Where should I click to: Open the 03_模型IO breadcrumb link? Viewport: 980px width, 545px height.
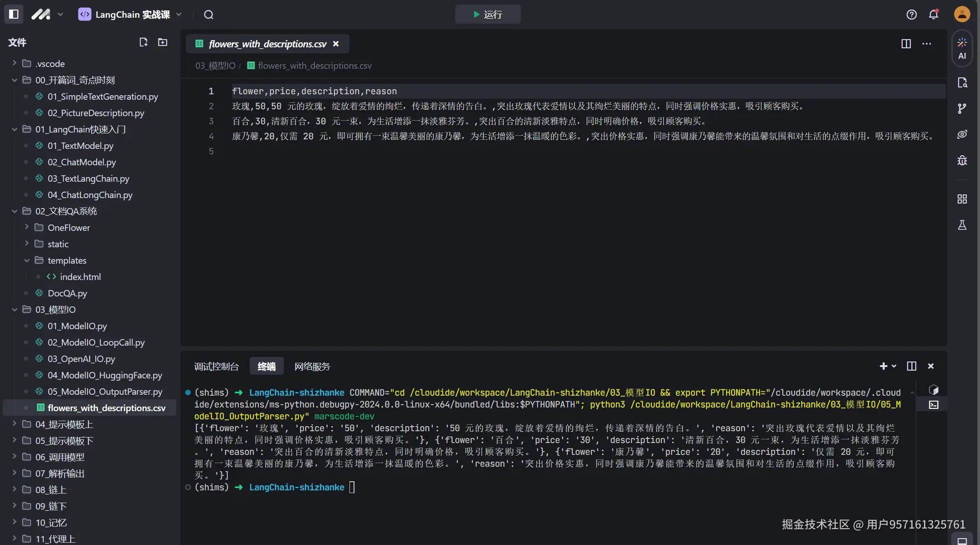pos(215,65)
